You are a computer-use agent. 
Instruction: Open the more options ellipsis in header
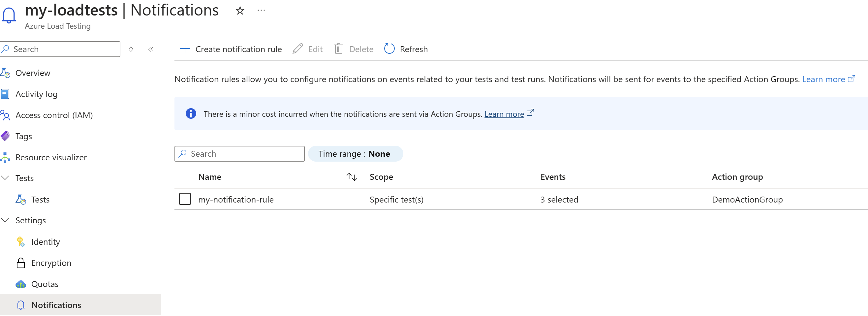coord(261,11)
